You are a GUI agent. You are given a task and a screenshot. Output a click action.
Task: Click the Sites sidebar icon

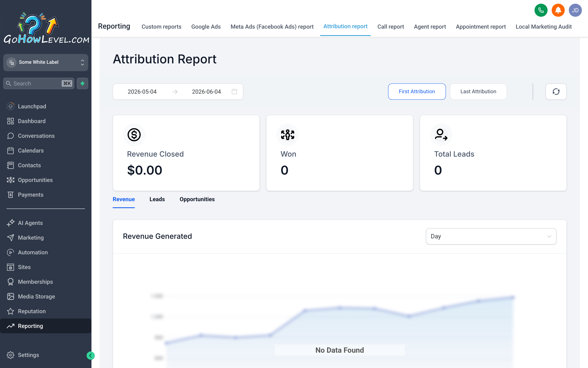(x=10, y=267)
